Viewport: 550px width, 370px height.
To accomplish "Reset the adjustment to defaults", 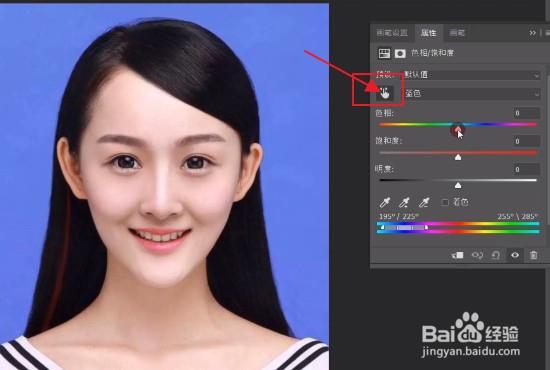I will [x=496, y=255].
